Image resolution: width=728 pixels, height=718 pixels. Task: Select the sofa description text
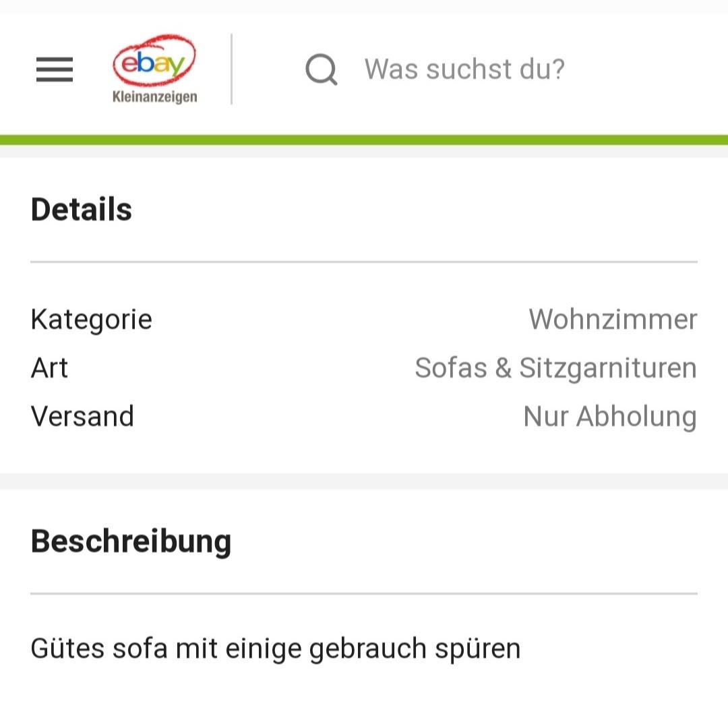point(276,649)
